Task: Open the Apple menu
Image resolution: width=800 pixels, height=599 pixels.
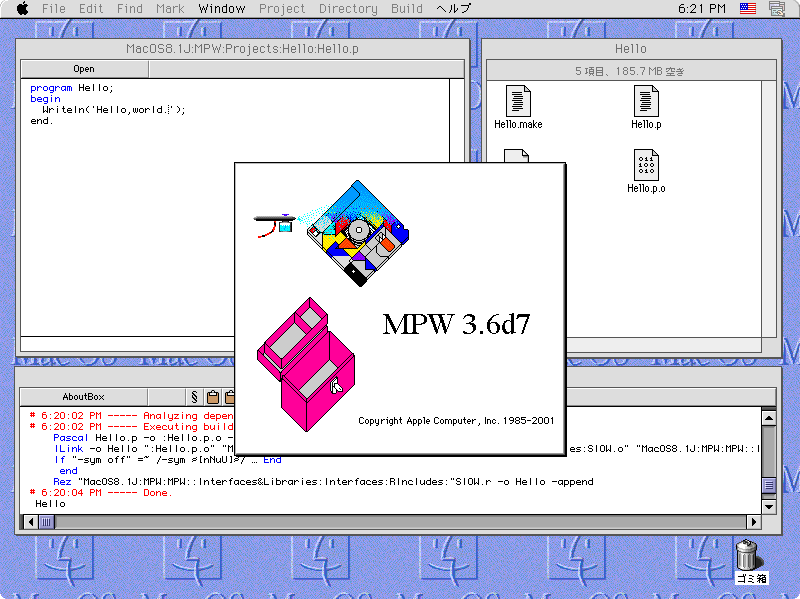Action: (x=22, y=9)
